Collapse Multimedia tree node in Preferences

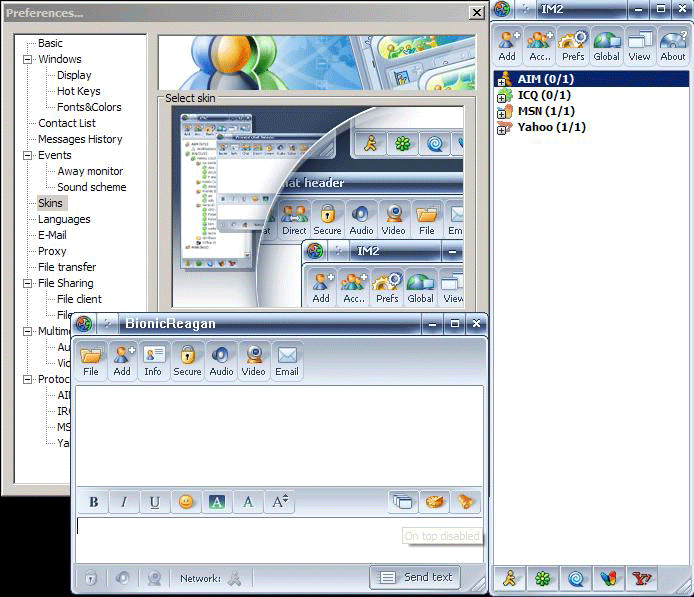tap(27, 331)
